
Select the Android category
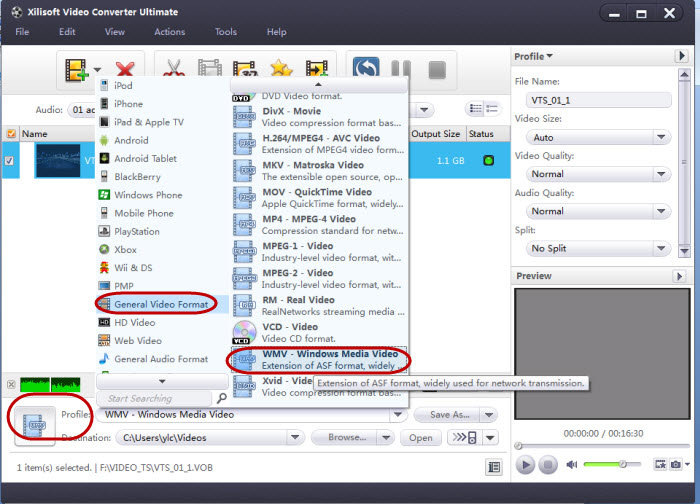pos(162,140)
